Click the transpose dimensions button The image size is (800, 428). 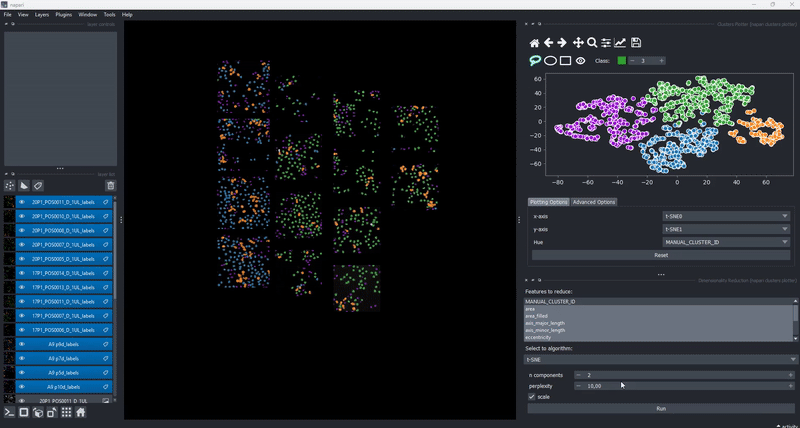(52, 412)
